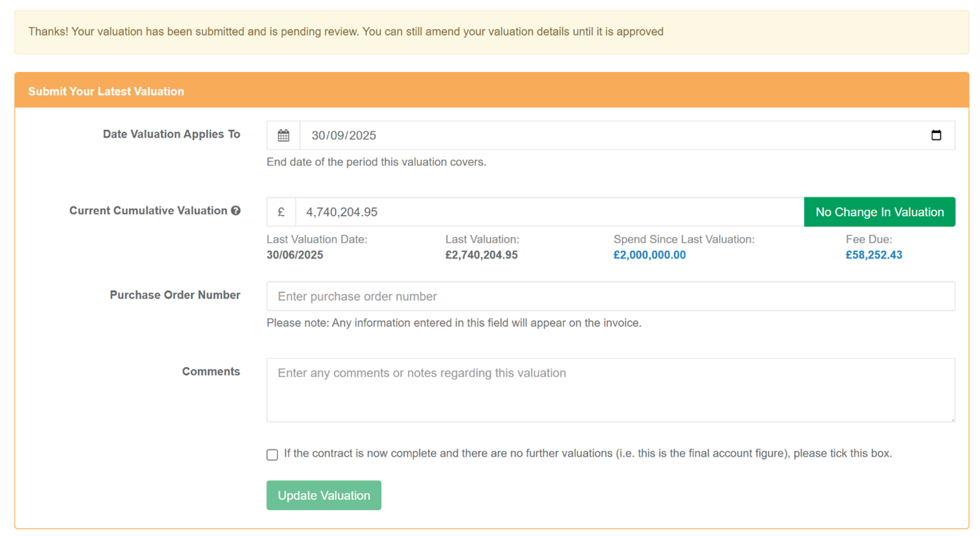Click the Update Valuation button

[x=324, y=495]
